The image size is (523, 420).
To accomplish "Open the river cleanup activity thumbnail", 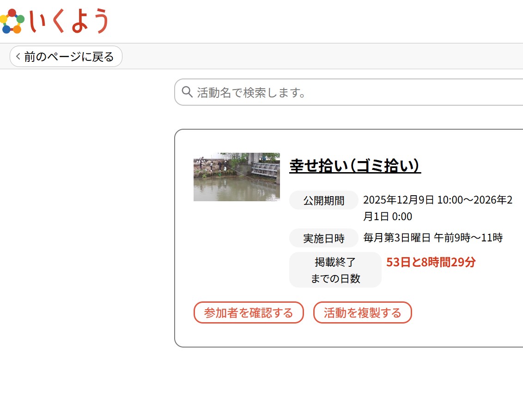I will (237, 177).
